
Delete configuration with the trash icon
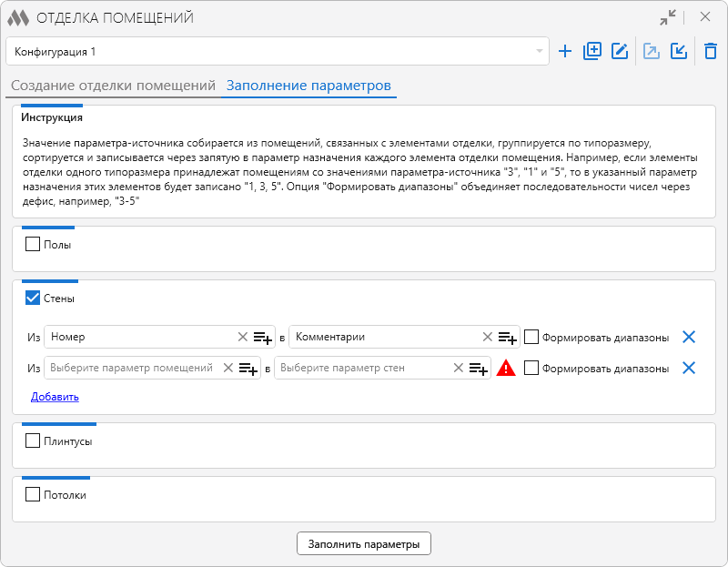[x=711, y=52]
